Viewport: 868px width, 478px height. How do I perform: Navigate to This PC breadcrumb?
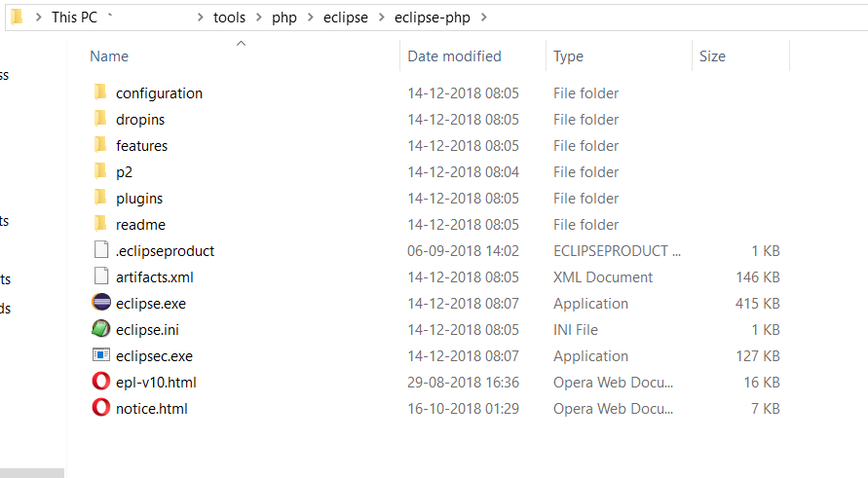(74, 18)
